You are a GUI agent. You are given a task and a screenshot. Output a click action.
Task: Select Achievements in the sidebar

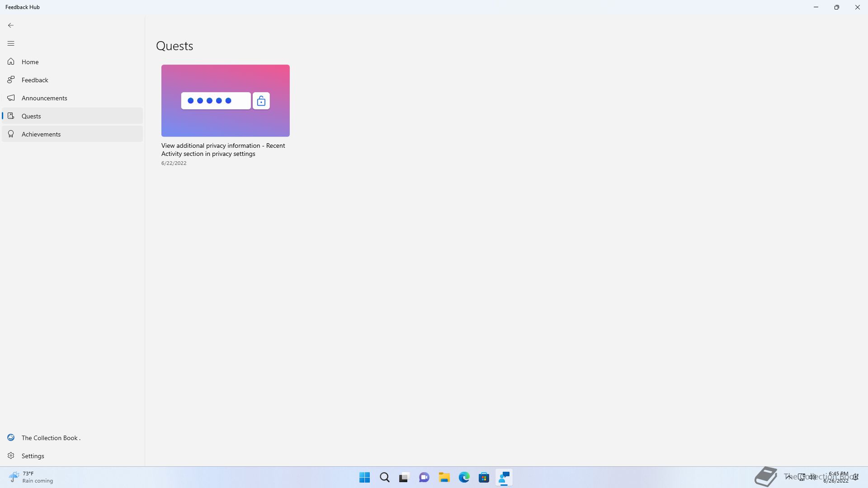(x=41, y=134)
